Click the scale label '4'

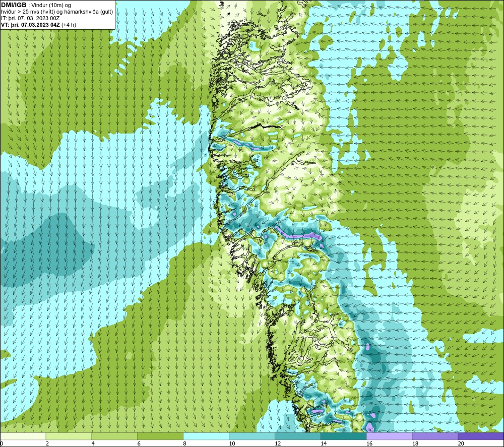point(93,443)
